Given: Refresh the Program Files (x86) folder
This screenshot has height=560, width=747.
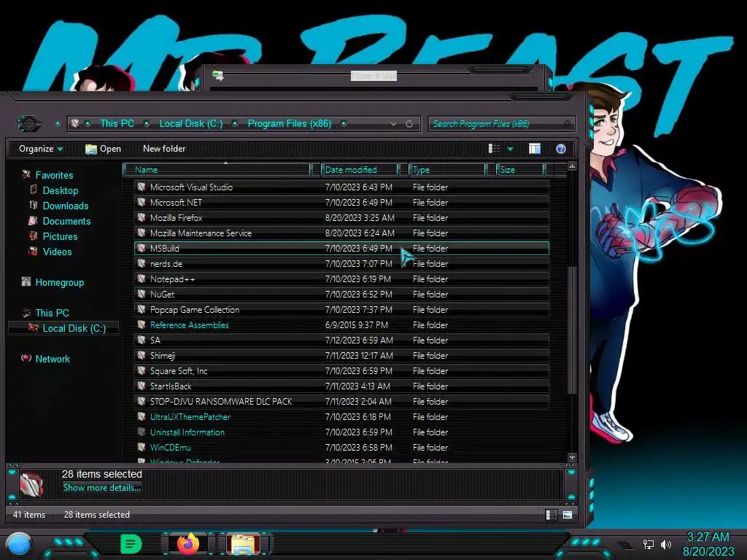Looking at the screenshot, I should tap(409, 124).
